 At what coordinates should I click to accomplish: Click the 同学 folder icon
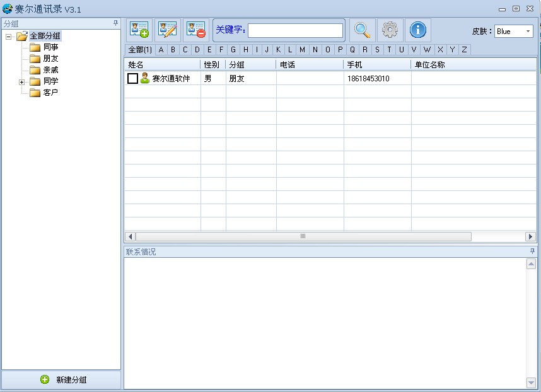point(35,81)
